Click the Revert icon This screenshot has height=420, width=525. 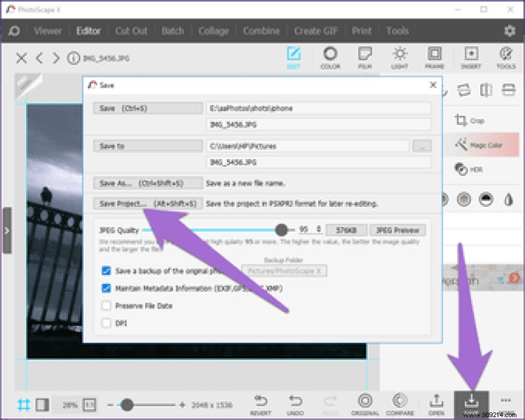tap(261, 402)
